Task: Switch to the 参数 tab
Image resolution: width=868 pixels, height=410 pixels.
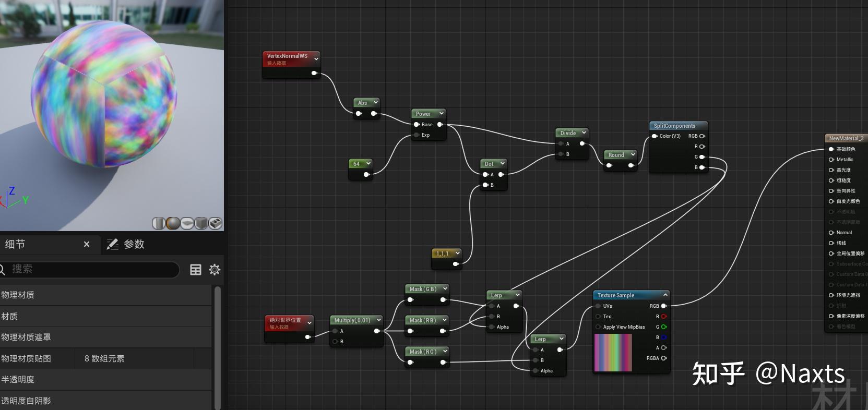Action: coord(126,244)
